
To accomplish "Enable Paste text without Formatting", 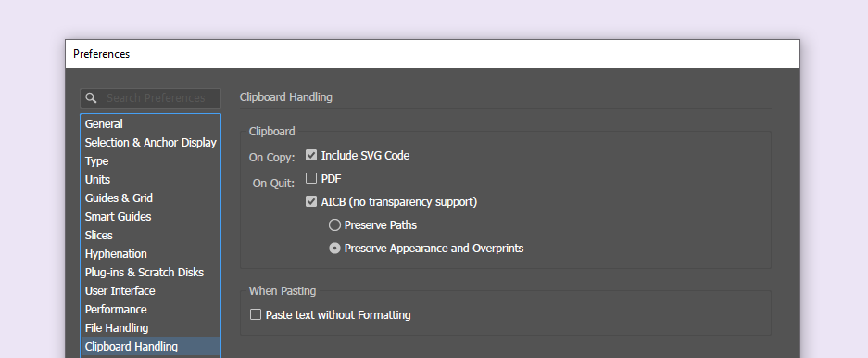I will [255, 314].
